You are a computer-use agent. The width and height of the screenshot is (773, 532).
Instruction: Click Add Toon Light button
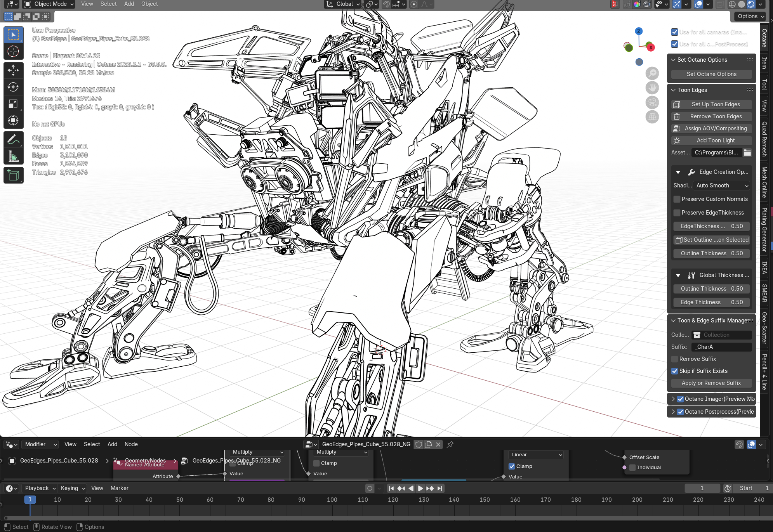711,141
